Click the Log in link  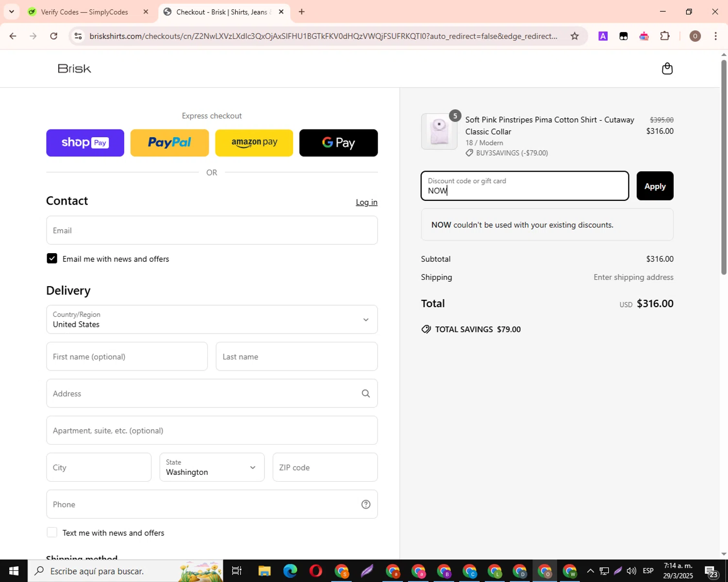[366, 202]
